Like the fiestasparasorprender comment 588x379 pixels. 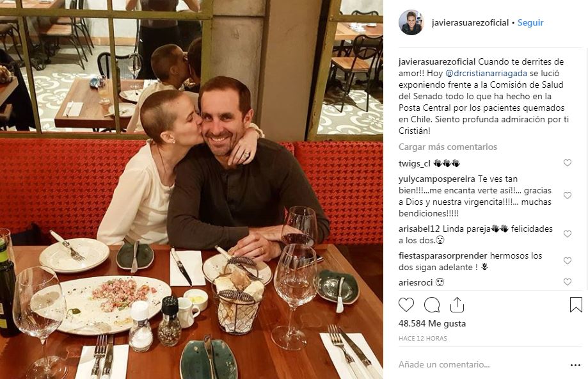pyautogui.click(x=568, y=261)
